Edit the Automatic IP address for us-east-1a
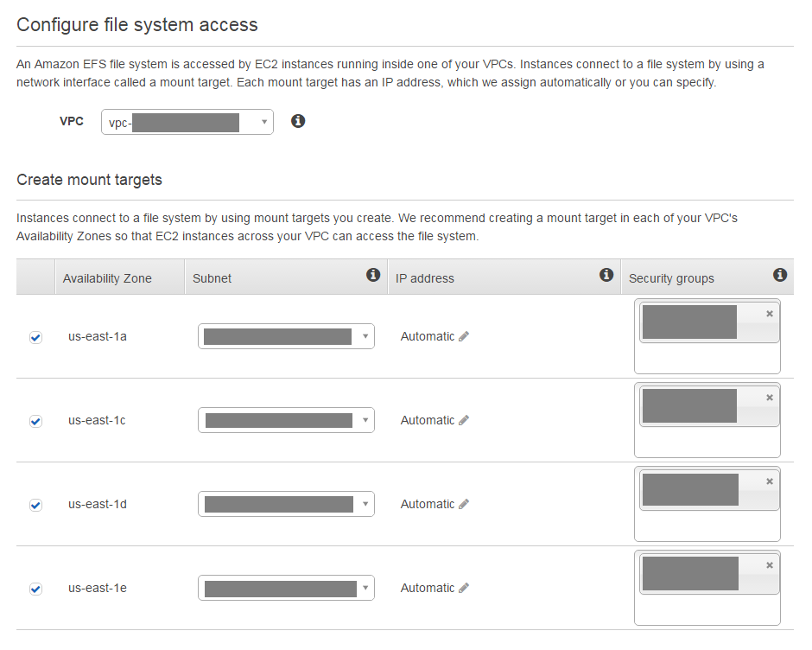Viewport: 812px width, 650px height. tap(464, 336)
